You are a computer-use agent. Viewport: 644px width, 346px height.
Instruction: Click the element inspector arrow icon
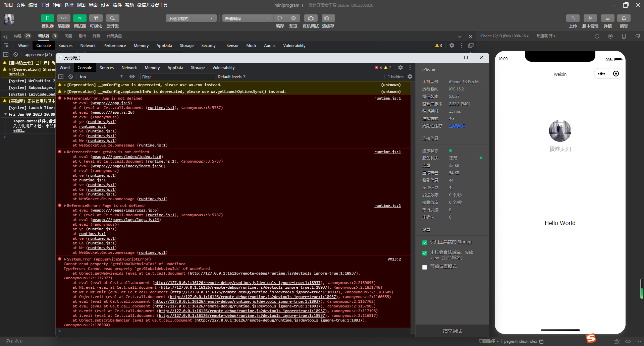point(6,46)
